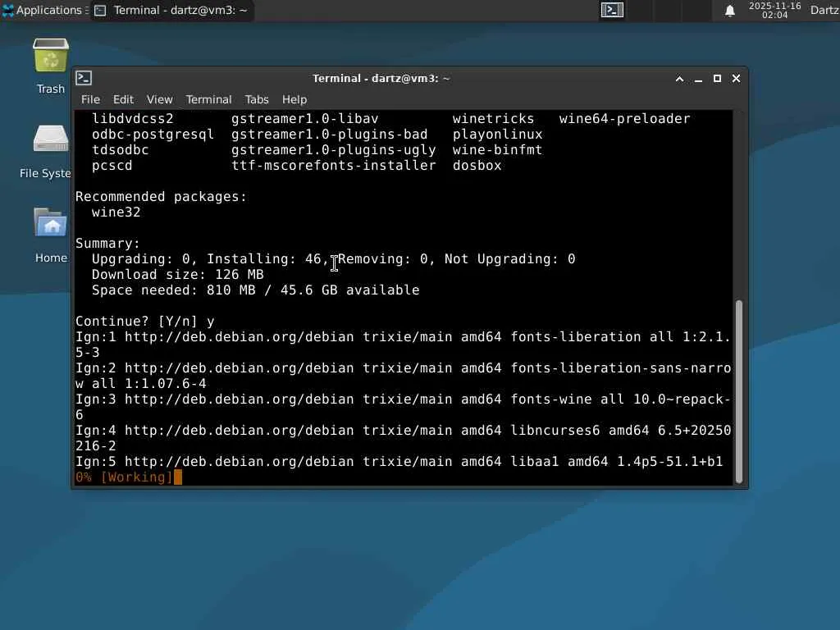The width and height of the screenshot is (840, 630).
Task: Click the terminal launcher icon in top panel
Action: pyautogui.click(x=612, y=10)
